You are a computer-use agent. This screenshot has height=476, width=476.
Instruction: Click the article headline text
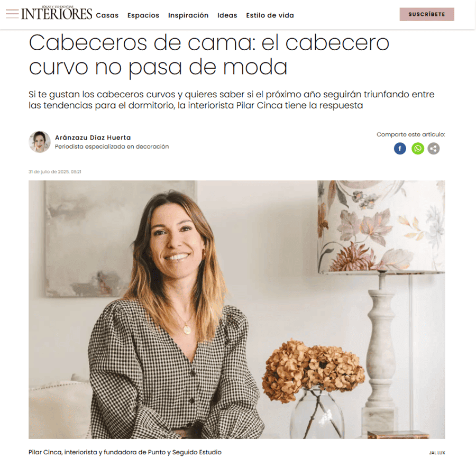tap(209, 54)
